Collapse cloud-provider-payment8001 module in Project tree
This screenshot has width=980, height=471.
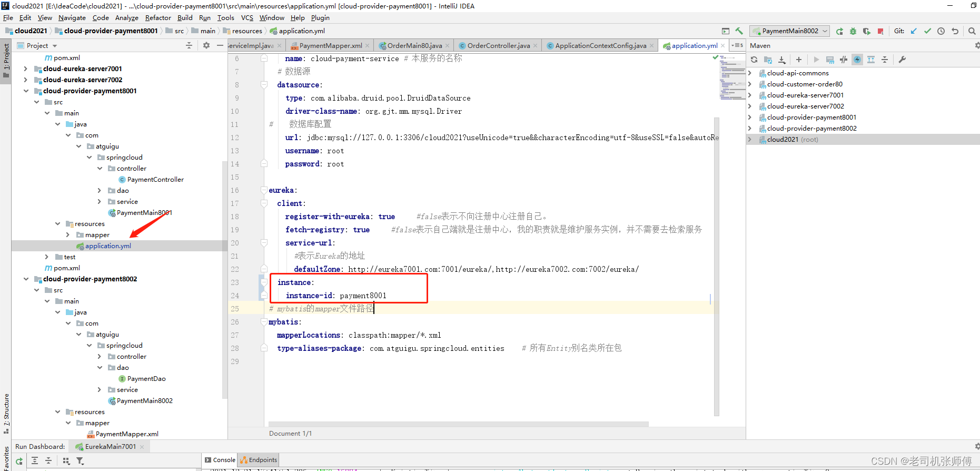tap(25, 91)
